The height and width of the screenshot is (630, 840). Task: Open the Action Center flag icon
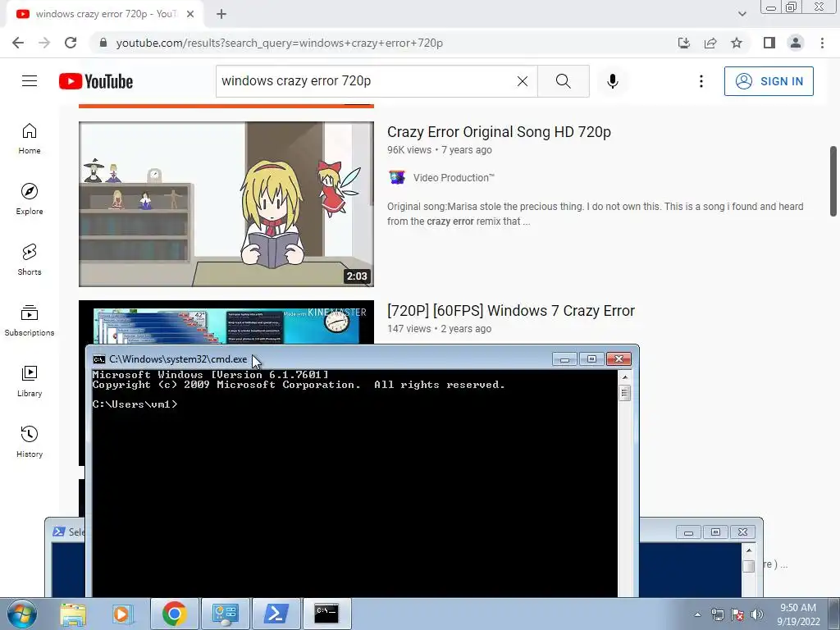[737, 614]
